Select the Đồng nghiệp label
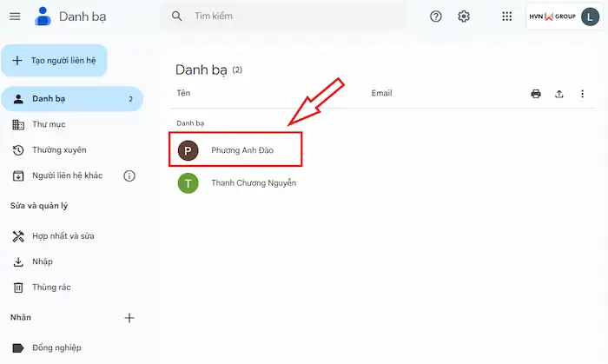Screen dimensions: 608x364 pyautogui.click(x=56, y=347)
